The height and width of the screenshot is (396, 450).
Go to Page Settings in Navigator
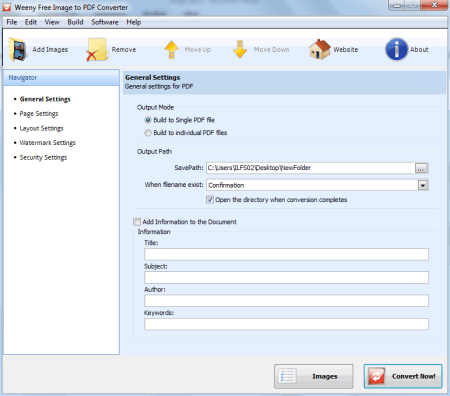click(39, 114)
